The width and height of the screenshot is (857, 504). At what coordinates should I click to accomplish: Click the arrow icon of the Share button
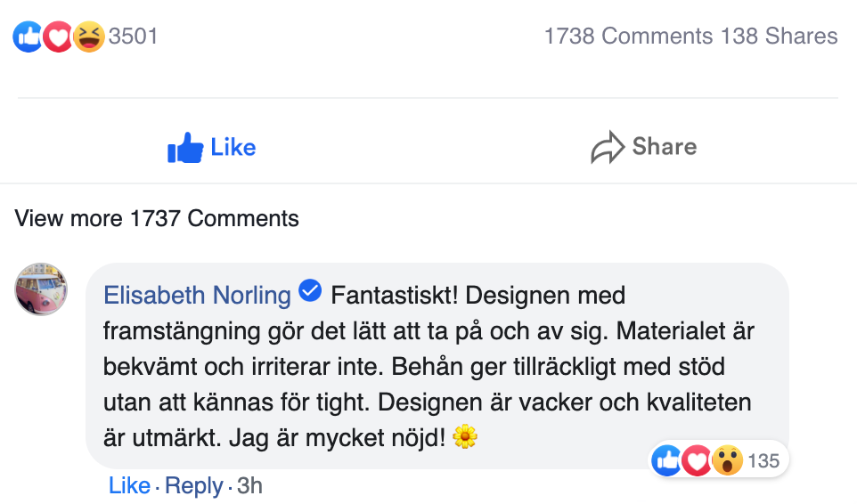point(608,149)
